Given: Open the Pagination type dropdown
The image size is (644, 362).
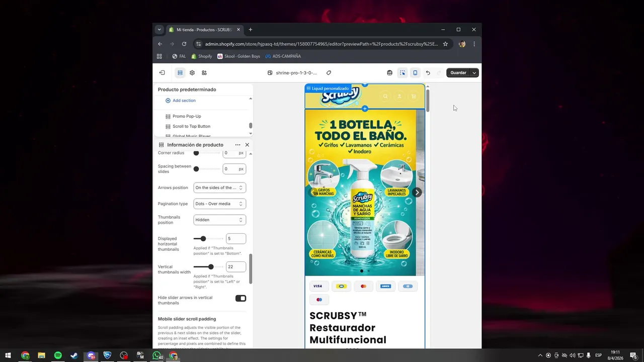Looking at the screenshot, I should pos(219,204).
